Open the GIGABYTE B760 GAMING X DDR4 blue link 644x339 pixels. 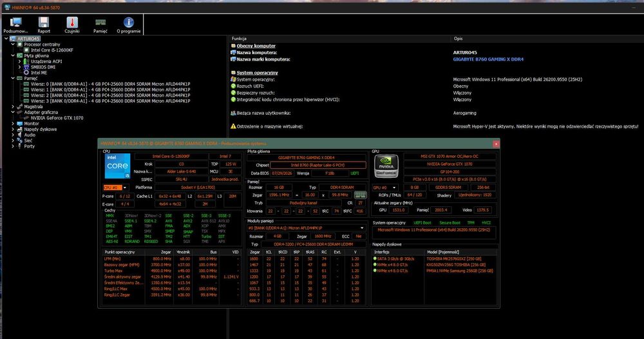pyautogui.click(x=488, y=59)
